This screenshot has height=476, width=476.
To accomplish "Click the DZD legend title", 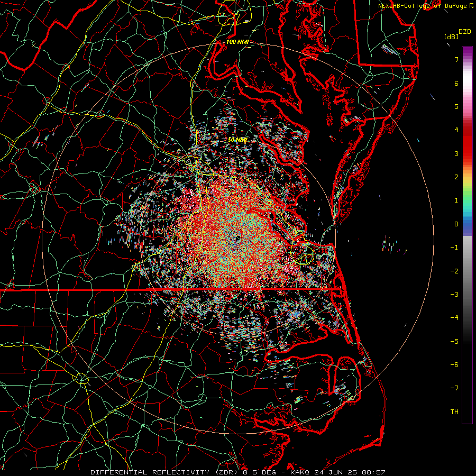I will click(464, 32).
